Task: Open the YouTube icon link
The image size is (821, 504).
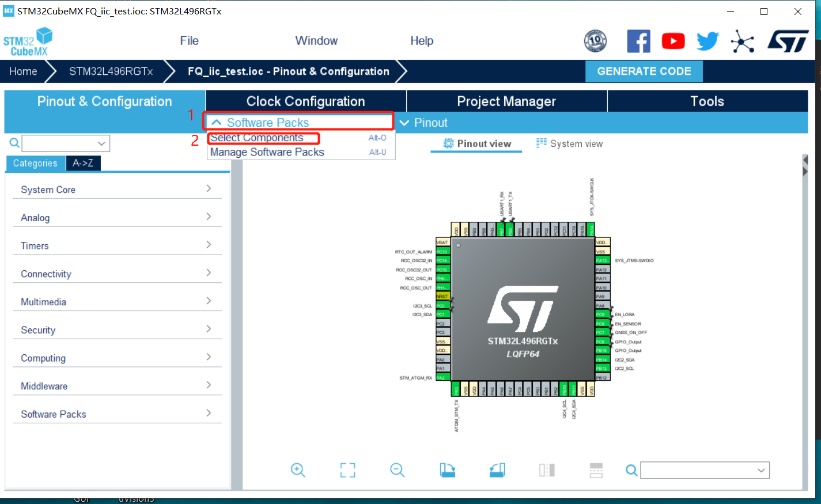Action: 673,41
